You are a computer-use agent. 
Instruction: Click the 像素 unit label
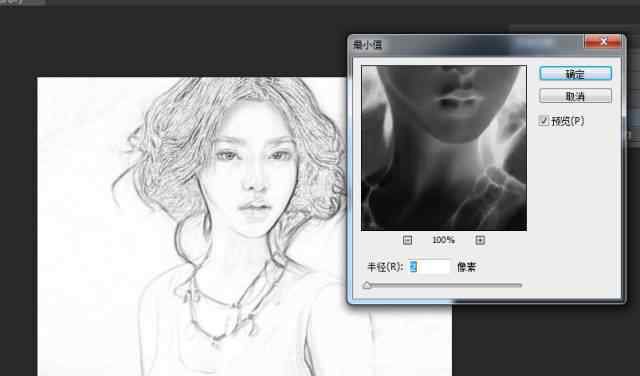(x=467, y=267)
